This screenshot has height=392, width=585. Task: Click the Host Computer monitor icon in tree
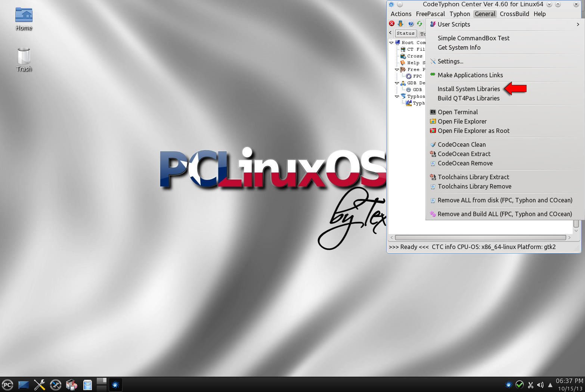[x=397, y=43]
